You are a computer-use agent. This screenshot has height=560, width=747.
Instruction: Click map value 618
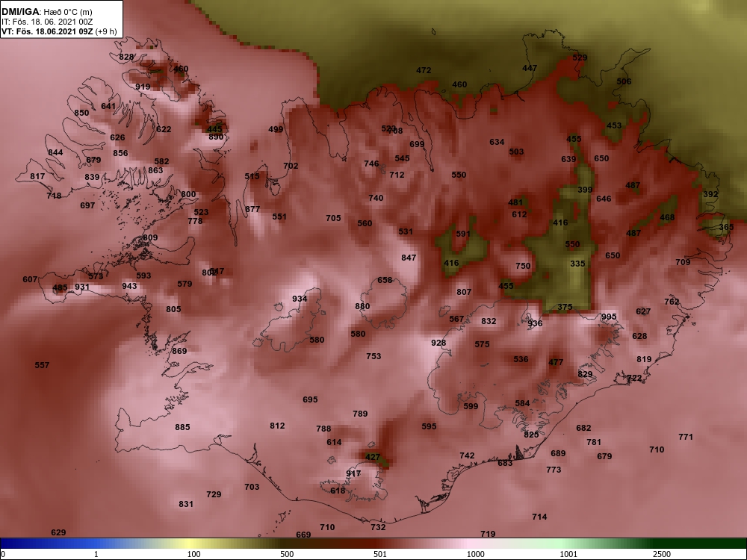click(x=338, y=491)
